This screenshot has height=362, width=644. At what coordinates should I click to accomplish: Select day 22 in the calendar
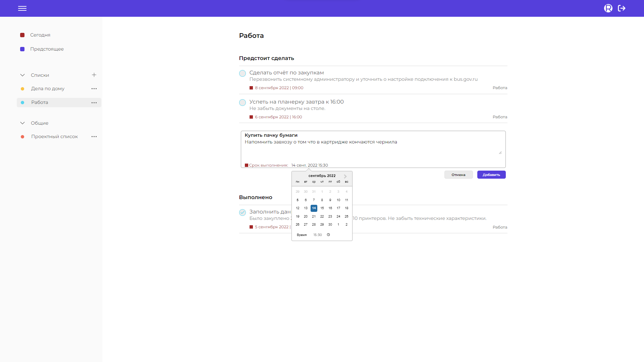tap(322, 217)
